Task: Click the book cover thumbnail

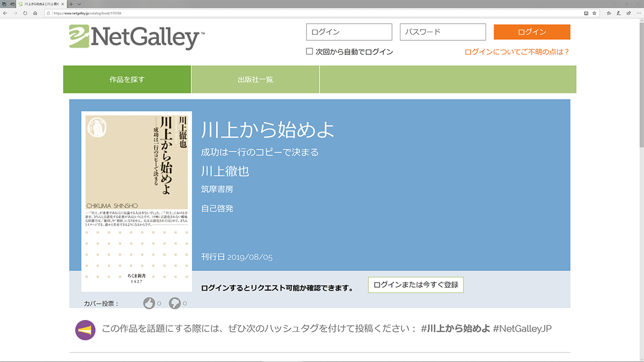Action: point(137,202)
